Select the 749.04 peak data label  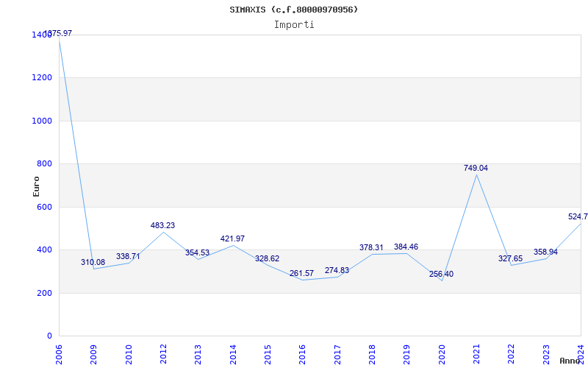(x=476, y=169)
